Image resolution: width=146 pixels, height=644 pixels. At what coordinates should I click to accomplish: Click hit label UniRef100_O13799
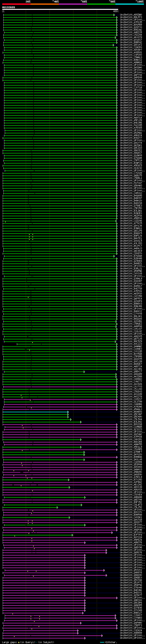click(x=131, y=402)
